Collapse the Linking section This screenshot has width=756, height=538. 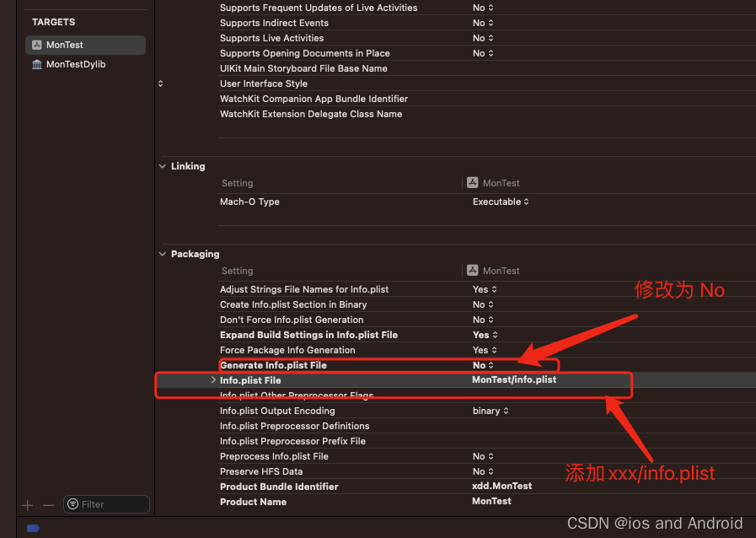coord(163,166)
